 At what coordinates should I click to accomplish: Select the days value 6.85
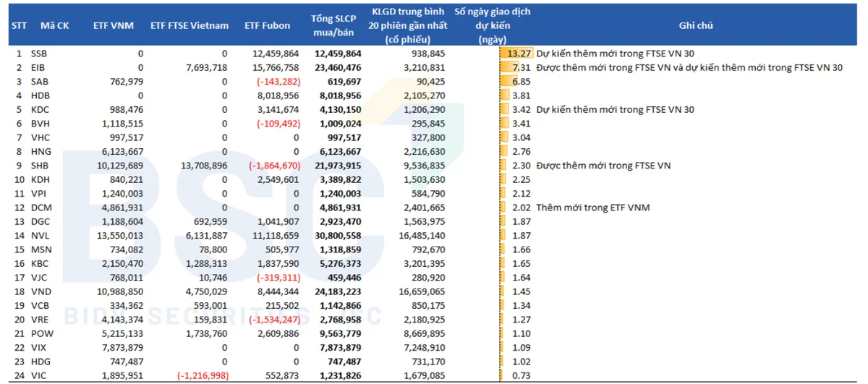pos(521,82)
